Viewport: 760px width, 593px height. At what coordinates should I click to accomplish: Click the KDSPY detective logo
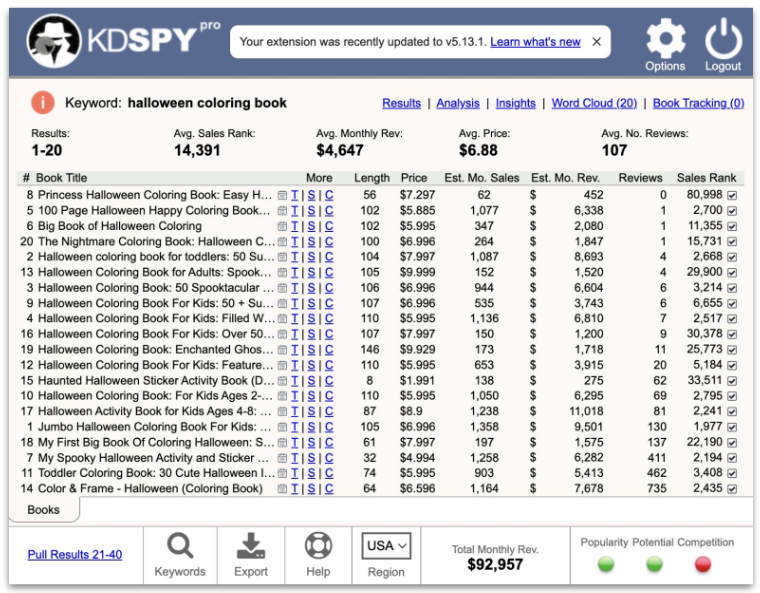coord(54,42)
